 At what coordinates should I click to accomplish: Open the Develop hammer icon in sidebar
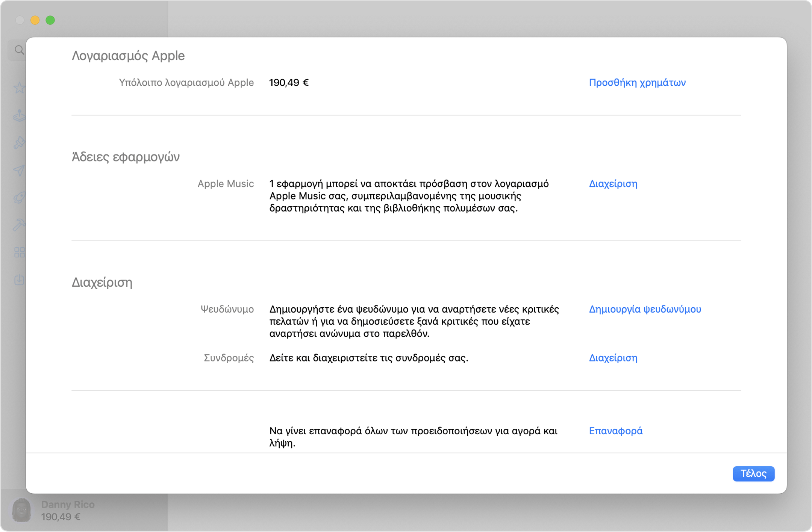pos(19,225)
